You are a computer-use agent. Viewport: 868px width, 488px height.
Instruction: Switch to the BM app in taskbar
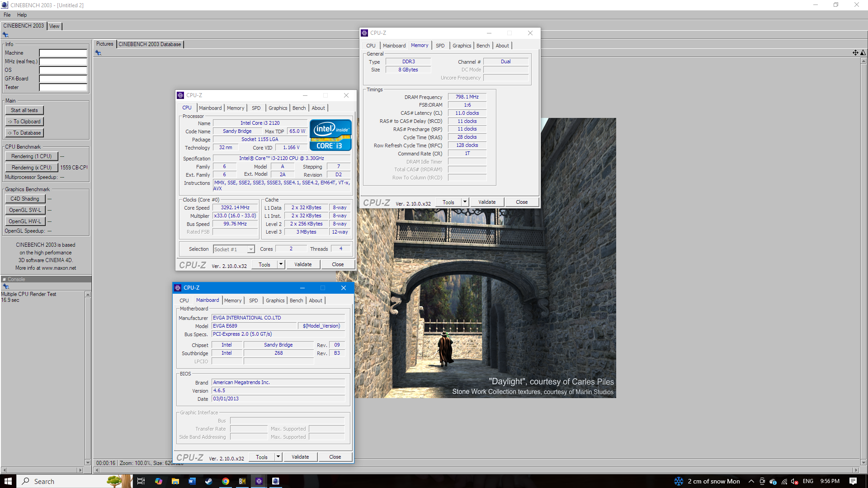[x=242, y=481]
